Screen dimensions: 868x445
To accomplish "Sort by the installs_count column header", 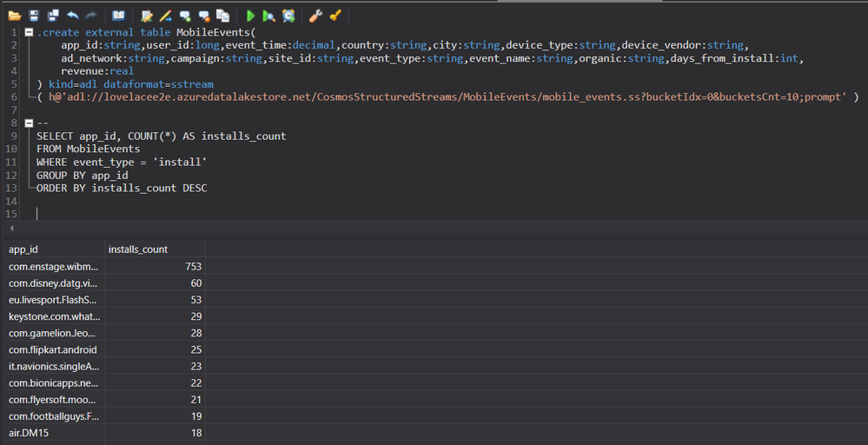I will click(x=155, y=249).
